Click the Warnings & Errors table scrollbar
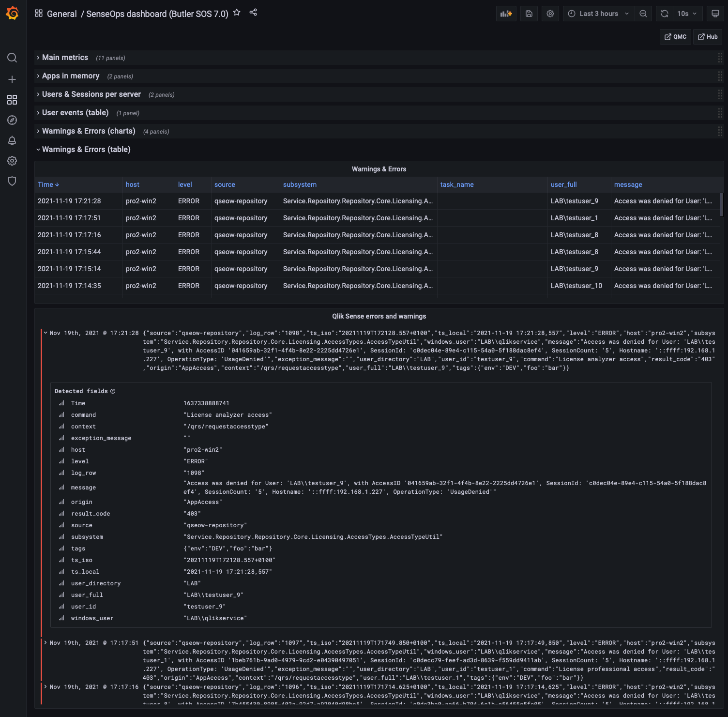This screenshot has width=728, height=717. [x=721, y=205]
